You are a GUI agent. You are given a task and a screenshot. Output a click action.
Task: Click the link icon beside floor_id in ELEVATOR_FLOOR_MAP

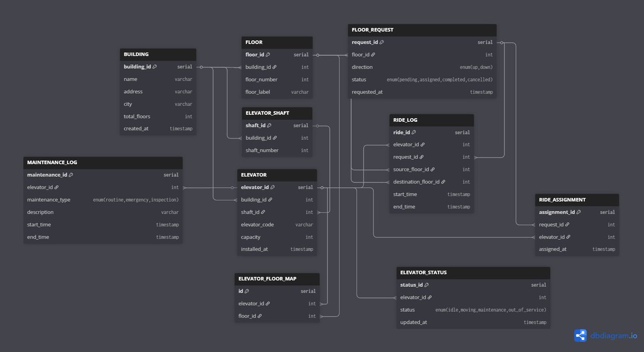pyautogui.click(x=260, y=316)
